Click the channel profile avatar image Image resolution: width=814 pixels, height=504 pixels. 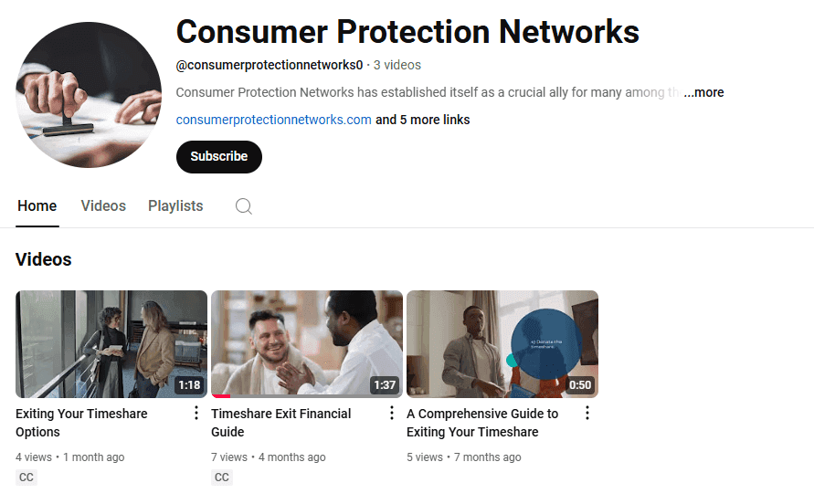click(89, 95)
